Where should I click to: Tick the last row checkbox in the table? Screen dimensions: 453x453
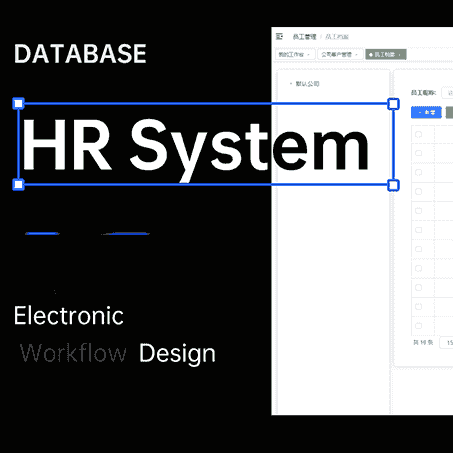click(418, 325)
